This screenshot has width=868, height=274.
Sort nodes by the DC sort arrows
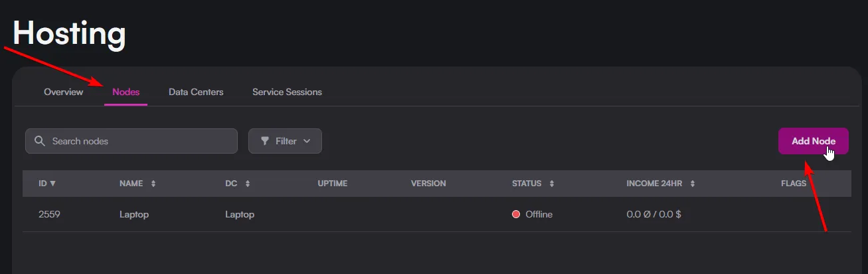[248, 184]
